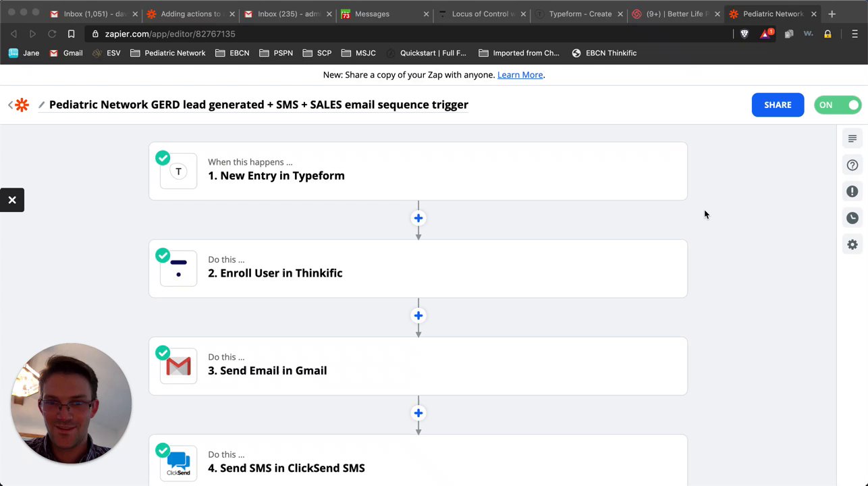Switch to the Messages browser tab

coord(372,13)
